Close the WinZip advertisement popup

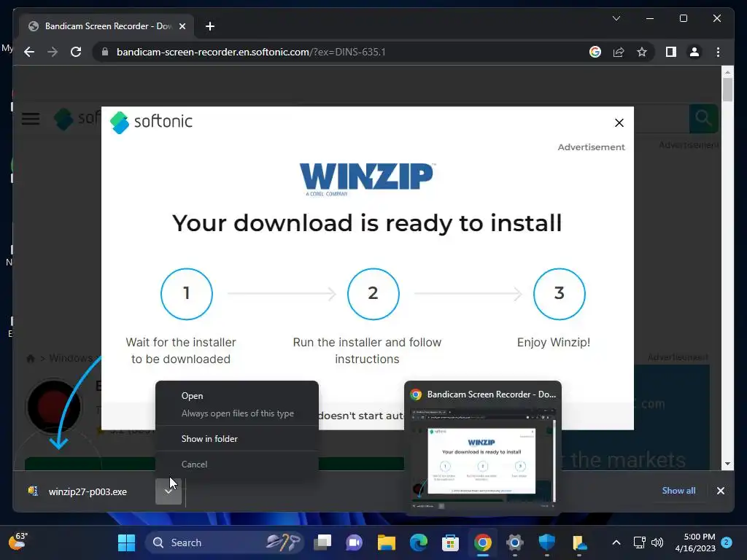619,122
